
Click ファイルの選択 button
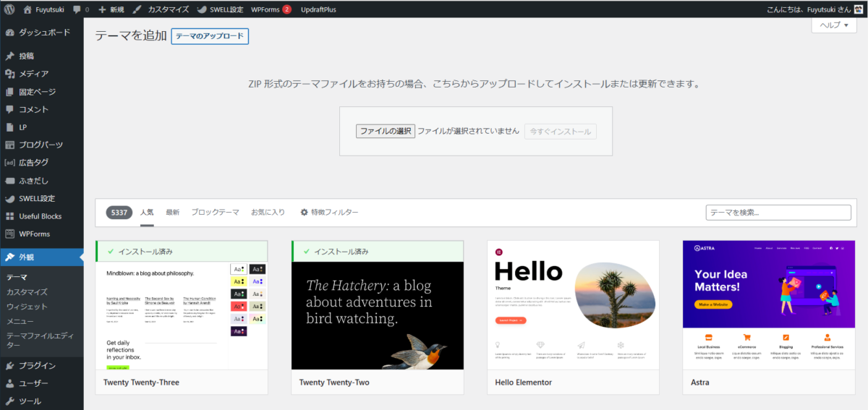[386, 132]
